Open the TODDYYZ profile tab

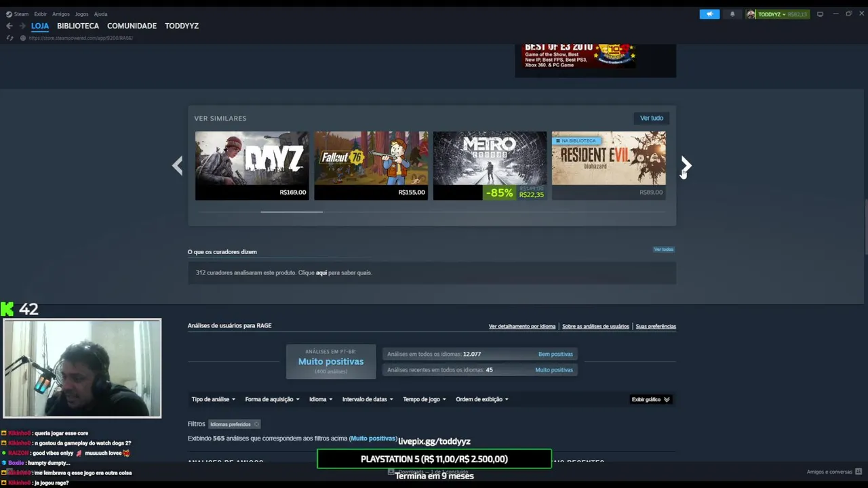(182, 26)
